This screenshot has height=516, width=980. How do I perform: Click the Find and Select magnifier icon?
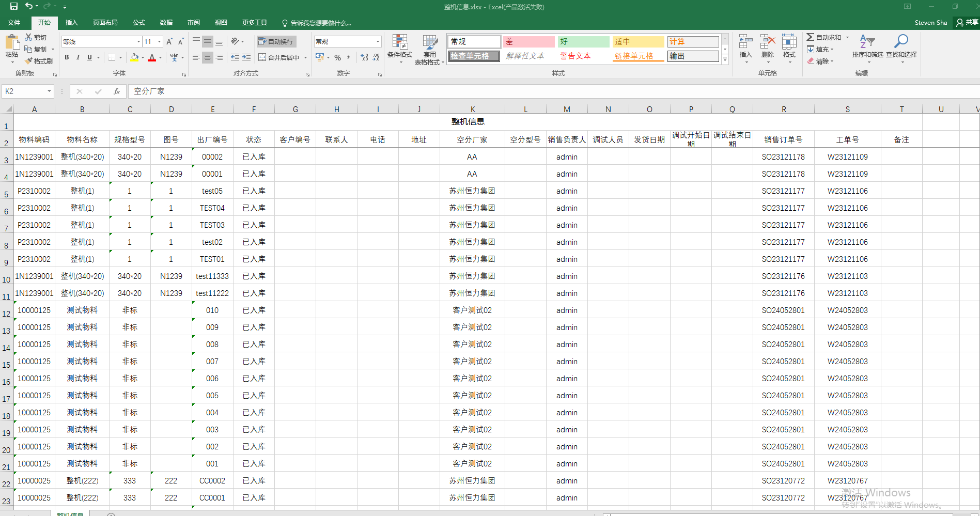click(x=901, y=41)
